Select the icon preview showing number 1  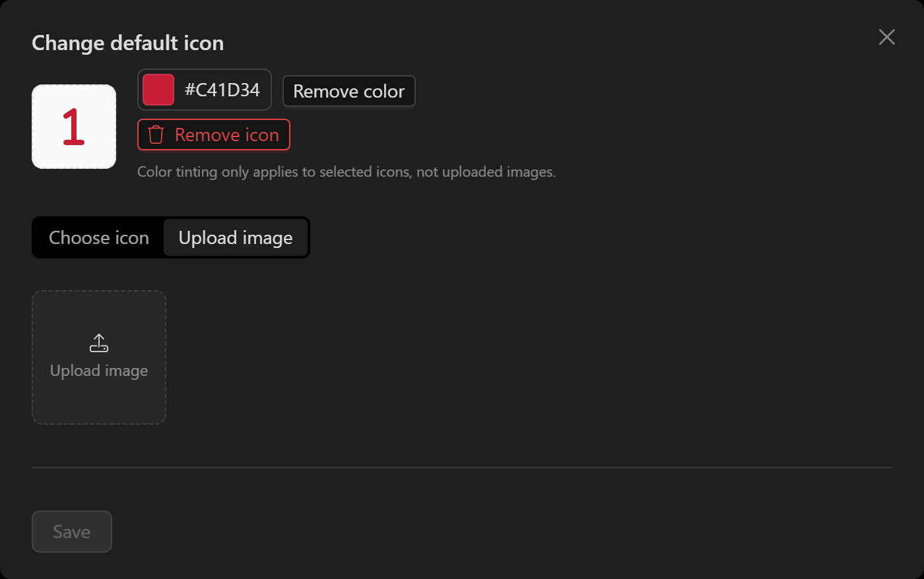point(74,127)
